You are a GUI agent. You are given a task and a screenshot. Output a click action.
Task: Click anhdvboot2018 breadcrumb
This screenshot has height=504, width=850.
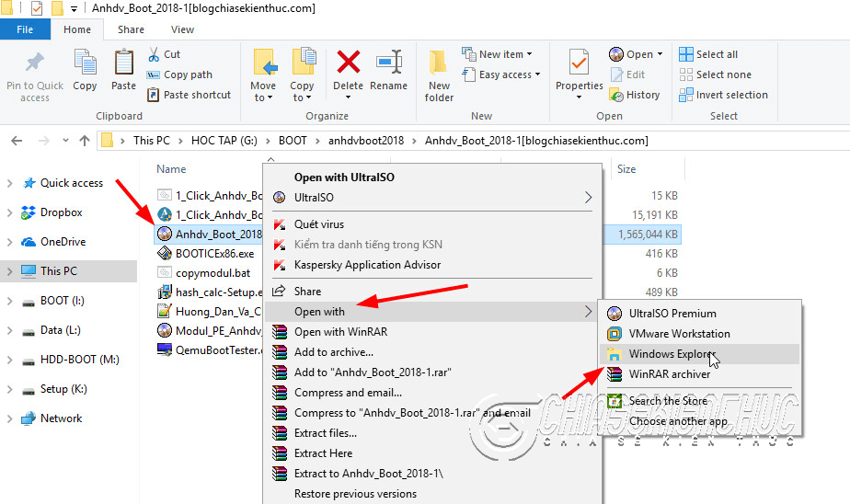pyautogui.click(x=366, y=141)
